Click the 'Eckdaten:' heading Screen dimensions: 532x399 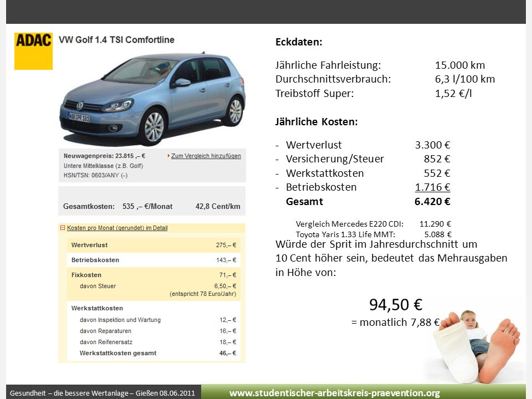click(x=299, y=42)
